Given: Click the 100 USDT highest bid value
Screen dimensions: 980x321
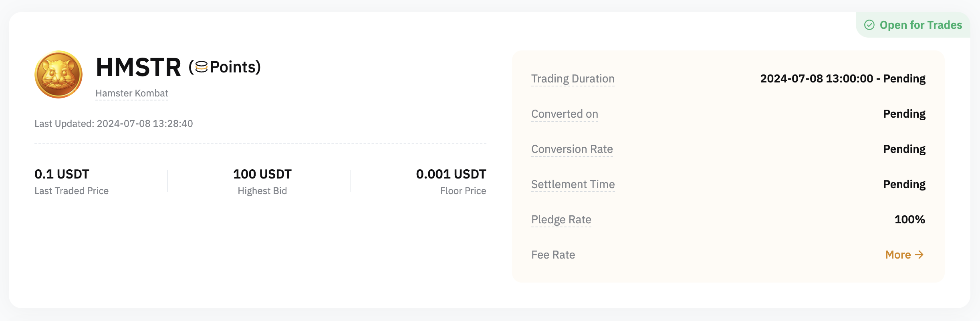Looking at the screenshot, I should 262,174.
